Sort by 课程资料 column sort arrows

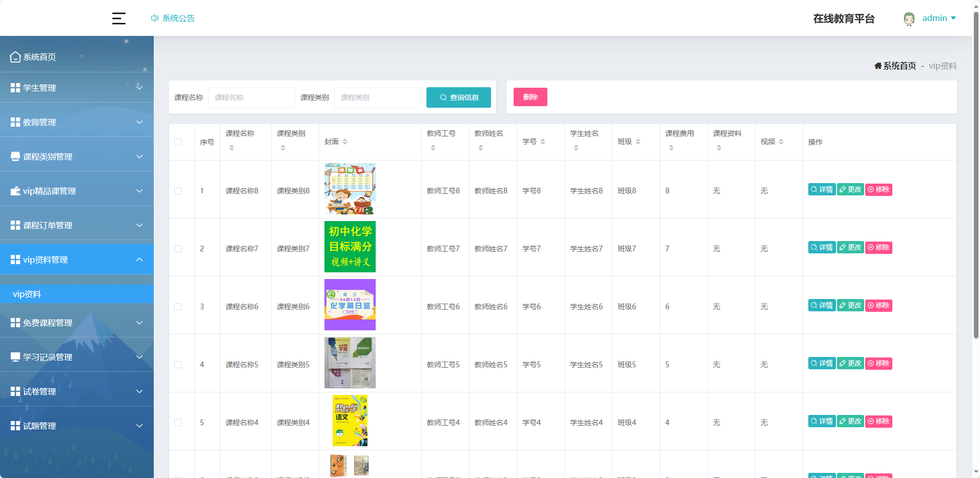[x=719, y=148]
